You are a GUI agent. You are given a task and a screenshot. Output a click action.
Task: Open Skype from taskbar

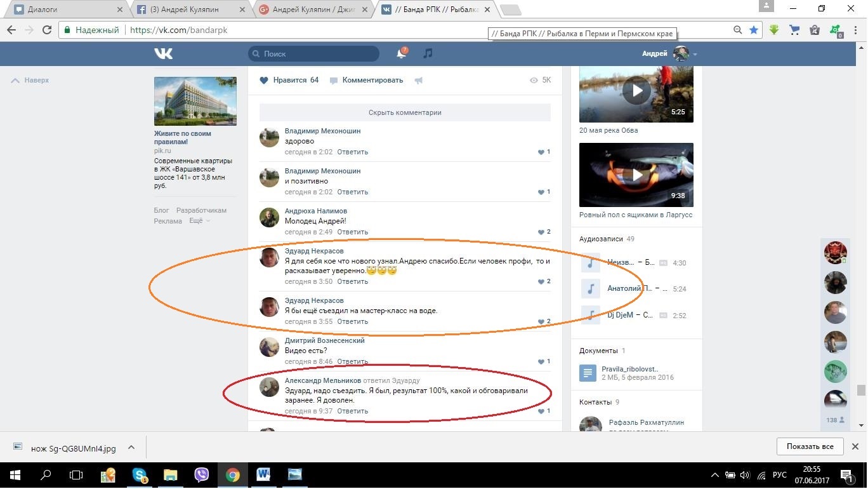(140, 474)
